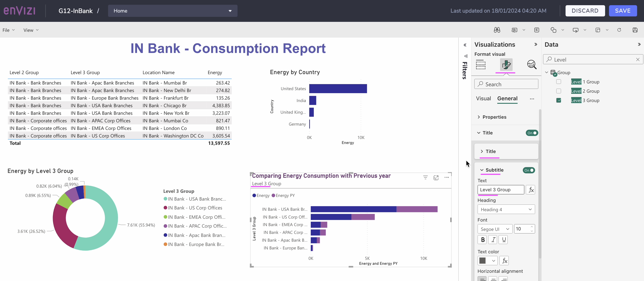Open the subtitle text color swatch
The image size is (644, 281).
tap(487, 260)
